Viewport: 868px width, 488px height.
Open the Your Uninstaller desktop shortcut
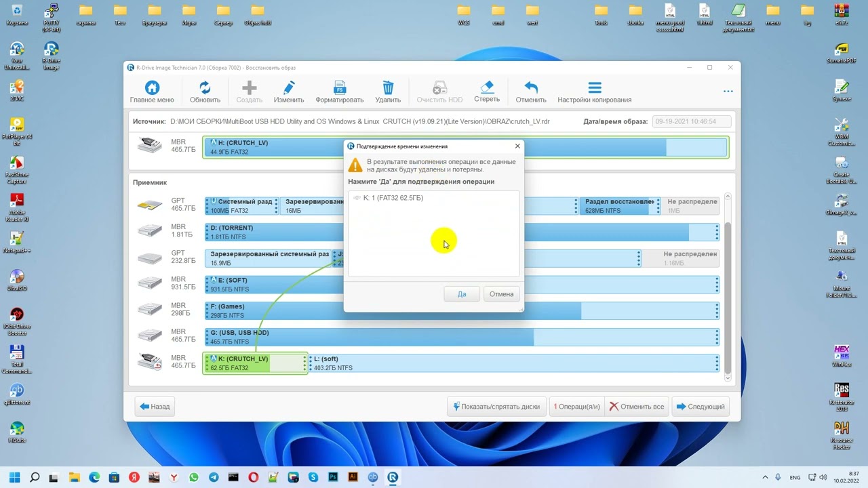click(17, 56)
